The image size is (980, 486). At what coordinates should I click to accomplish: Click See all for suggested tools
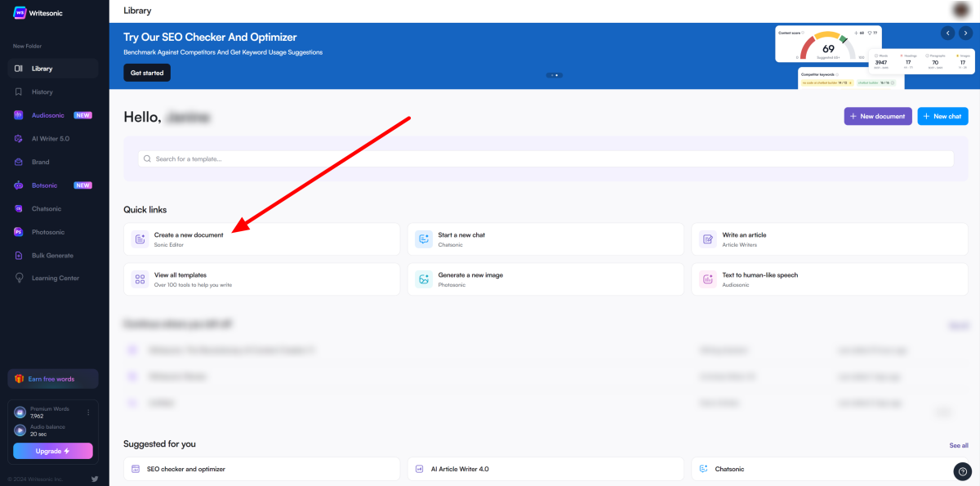959,445
